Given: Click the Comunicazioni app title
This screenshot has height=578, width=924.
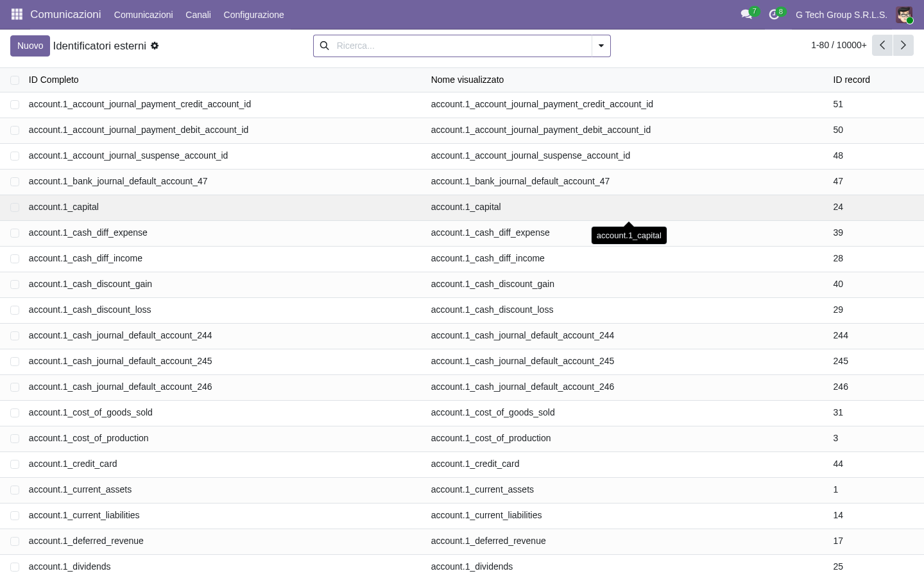Looking at the screenshot, I should click(x=65, y=14).
